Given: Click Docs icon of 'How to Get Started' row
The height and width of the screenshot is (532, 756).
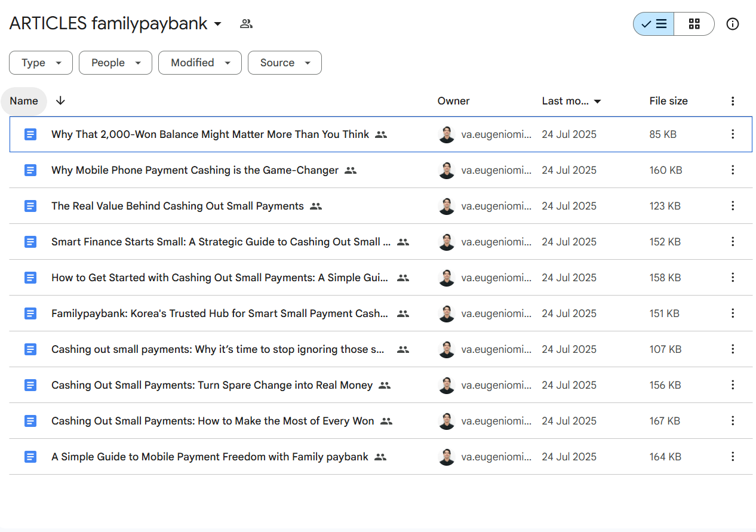Looking at the screenshot, I should coord(30,278).
